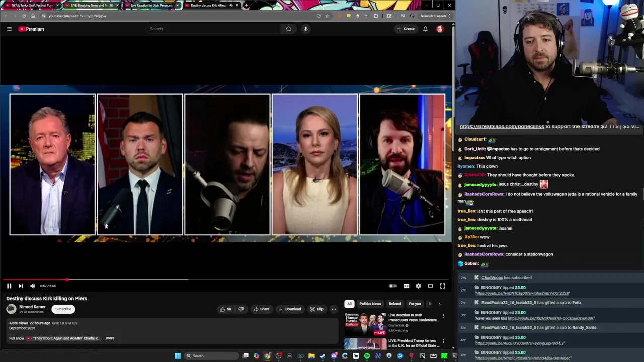Open the Create menu

coord(406,29)
